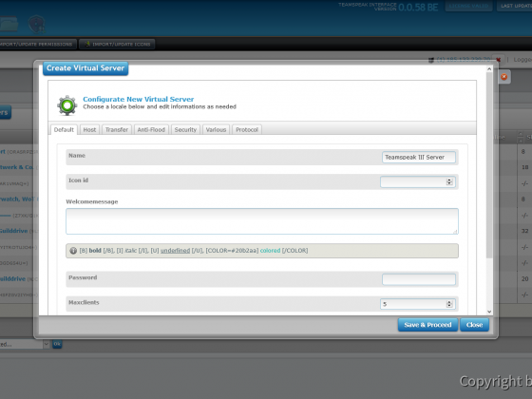532x399 pixels.
Task: Go to the Security tab
Action: pos(185,129)
